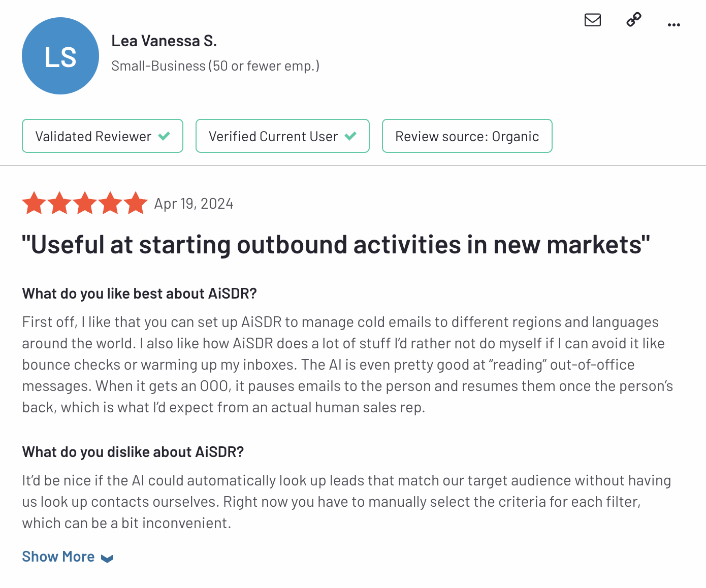This screenshot has height=588, width=706.
Task: Click the review title about outbound activities
Action: 335,244
